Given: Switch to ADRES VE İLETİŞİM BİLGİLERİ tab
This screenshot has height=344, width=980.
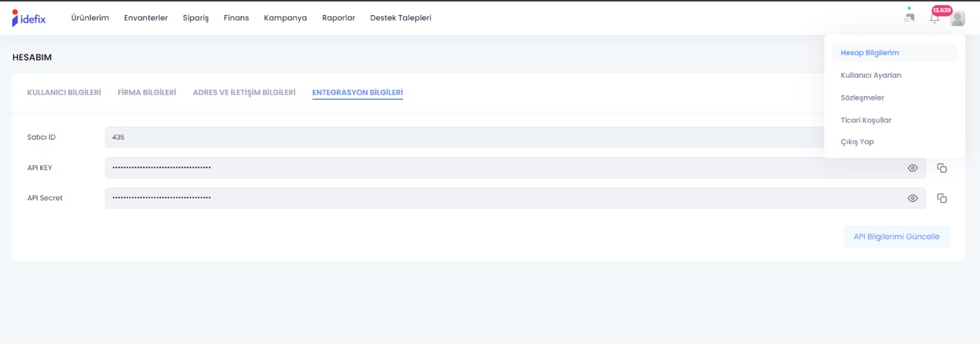Looking at the screenshot, I should click(x=244, y=92).
